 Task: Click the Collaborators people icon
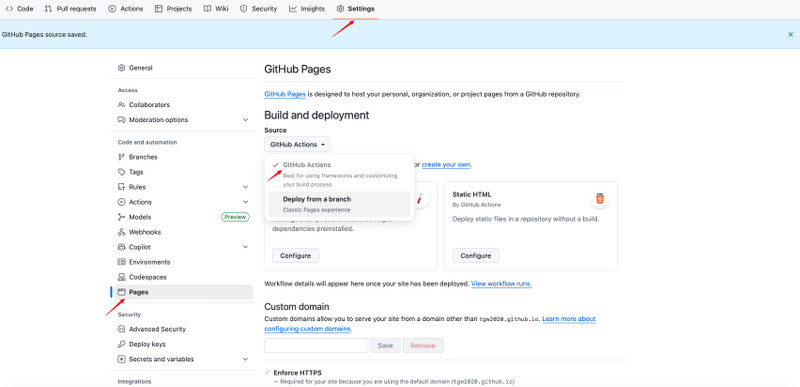point(121,105)
